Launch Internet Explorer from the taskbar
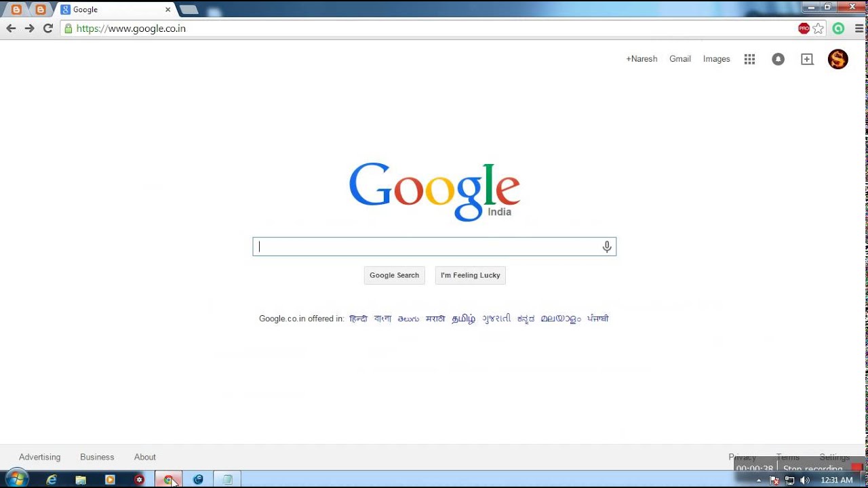 click(x=52, y=480)
